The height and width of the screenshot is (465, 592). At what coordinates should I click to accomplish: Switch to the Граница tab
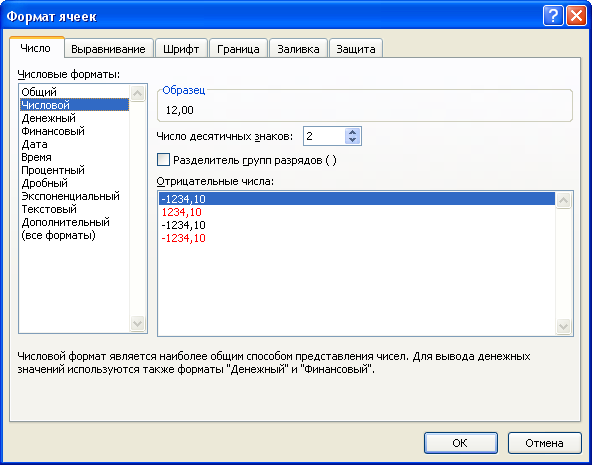point(238,49)
